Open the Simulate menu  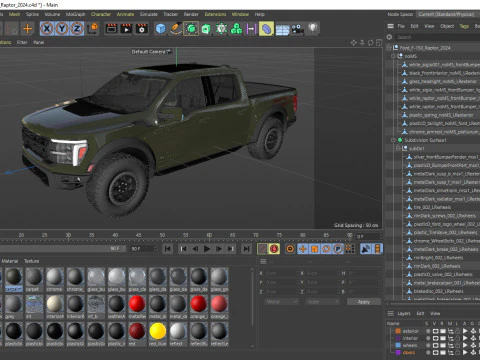(149, 14)
